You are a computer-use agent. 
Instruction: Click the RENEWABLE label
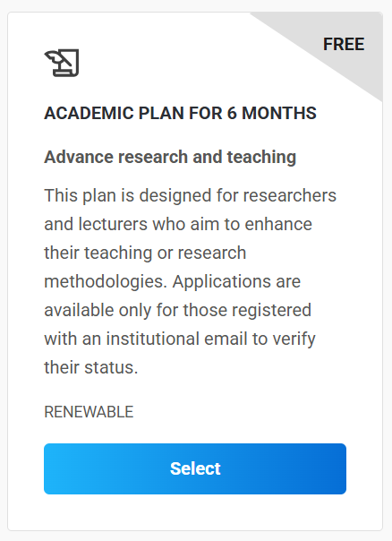[89, 412]
